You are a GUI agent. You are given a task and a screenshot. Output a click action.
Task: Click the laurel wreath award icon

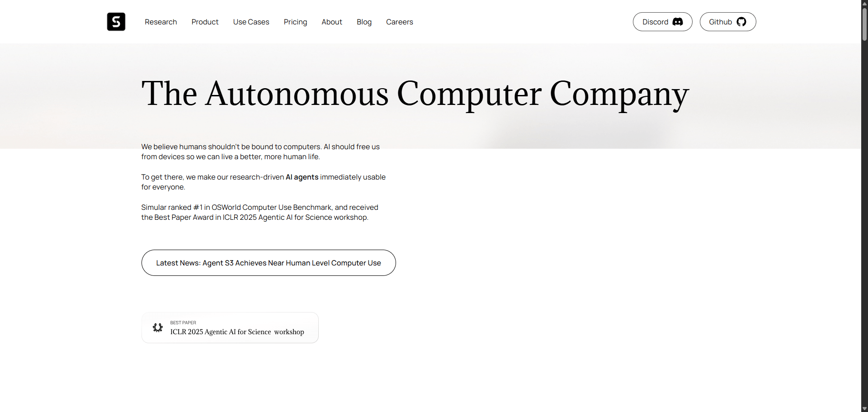(x=158, y=327)
